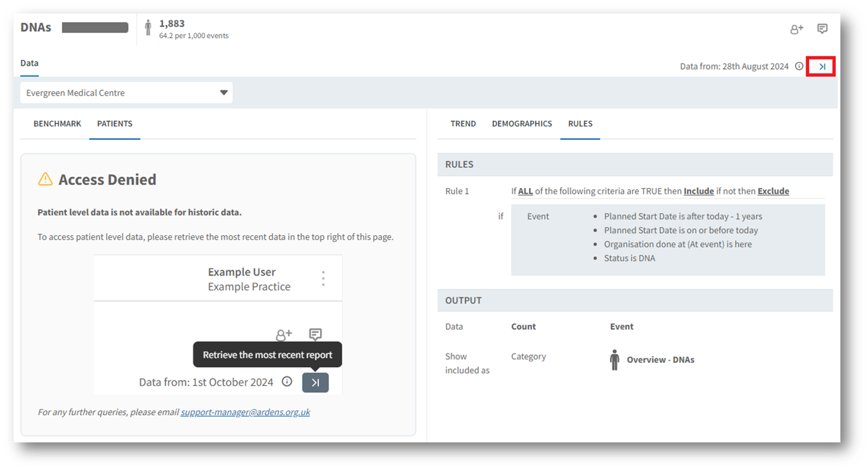Click the three-dot menu beside Example User
868x470 pixels.
point(323,278)
